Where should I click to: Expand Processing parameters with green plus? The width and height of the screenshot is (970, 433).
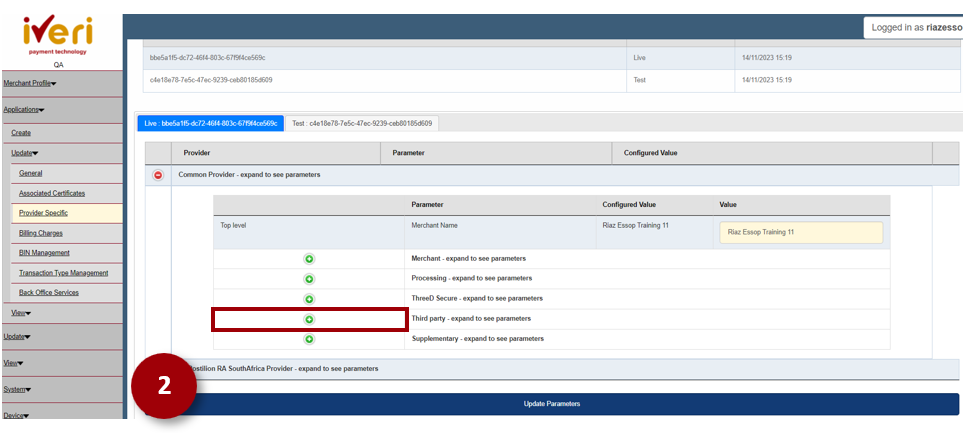pos(309,279)
